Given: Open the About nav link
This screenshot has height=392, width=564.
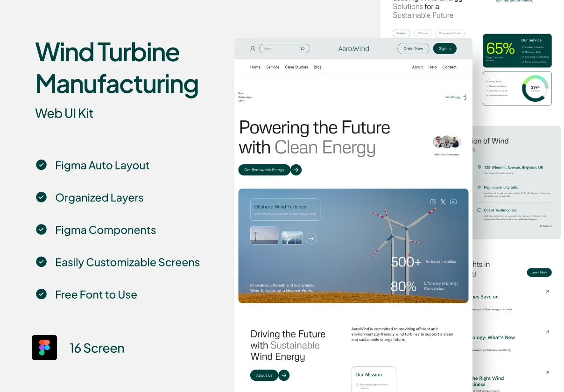Looking at the screenshot, I should pyautogui.click(x=417, y=67).
